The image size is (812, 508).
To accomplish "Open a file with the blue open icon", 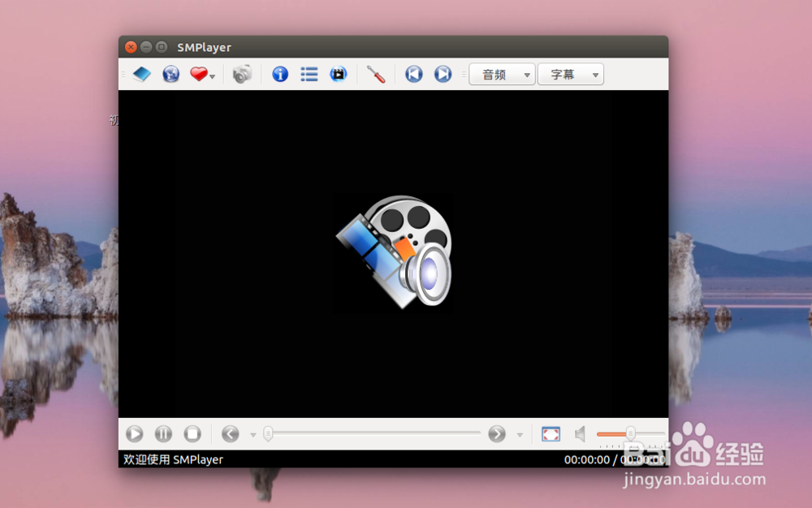I will pyautogui.click(x=141, y=75).
